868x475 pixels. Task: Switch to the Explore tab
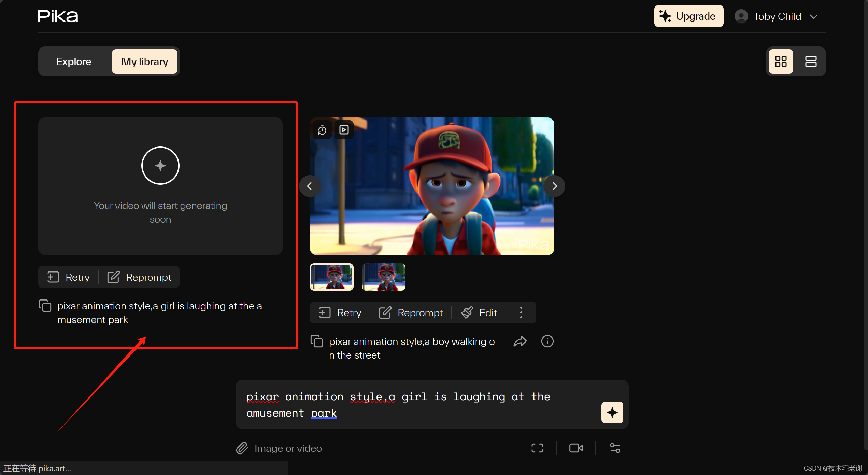(x=74, y=61)
